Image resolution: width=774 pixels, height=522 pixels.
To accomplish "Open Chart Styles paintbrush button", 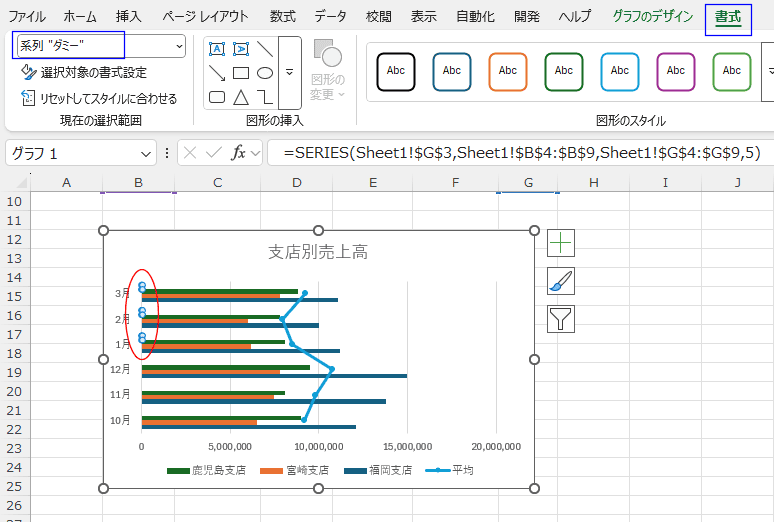I will [x=561, y=281].
